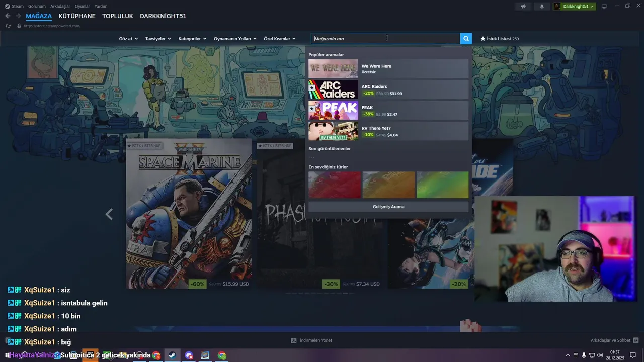The width and height of the screenshot is (644, 362).
Task: Open the Yardım menu
Action: 101,6
